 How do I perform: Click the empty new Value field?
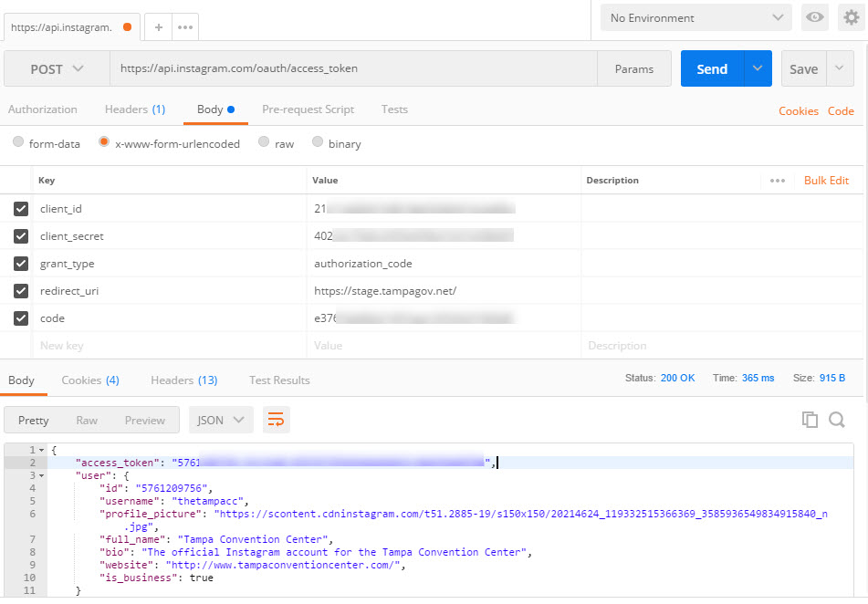point(444,346)
